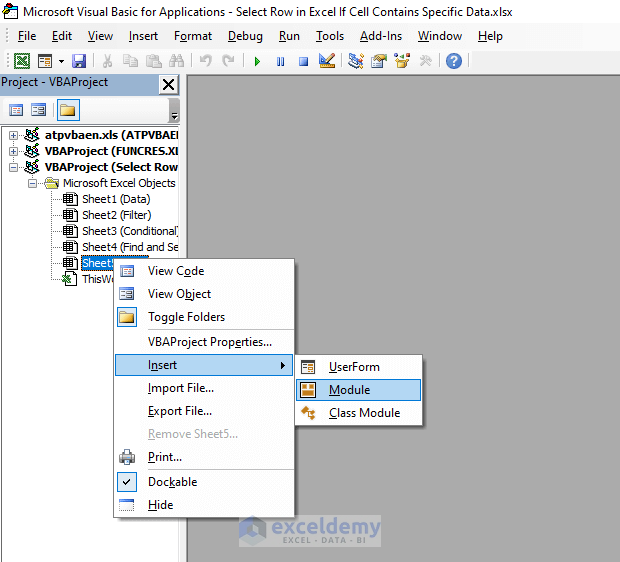620x562 pixels.
Task: Select Sheet3 (Conditional) in the tree
Action: click(130, 231)
